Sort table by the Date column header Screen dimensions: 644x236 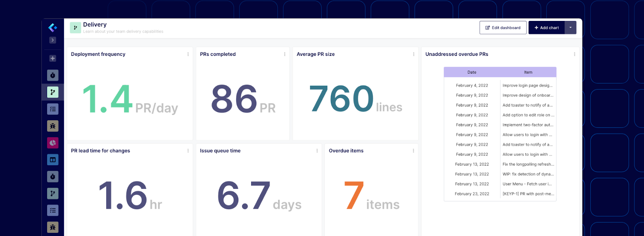tap(472, 72)
